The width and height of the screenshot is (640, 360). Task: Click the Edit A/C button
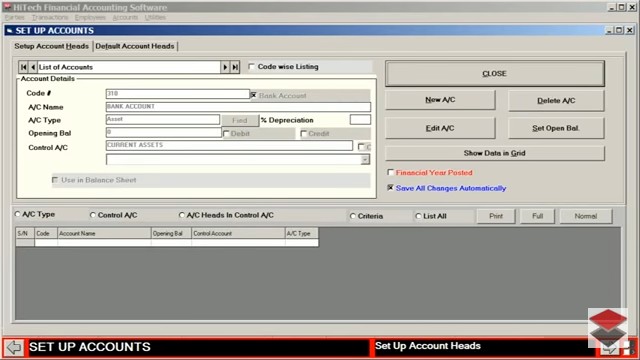point(440,128)
